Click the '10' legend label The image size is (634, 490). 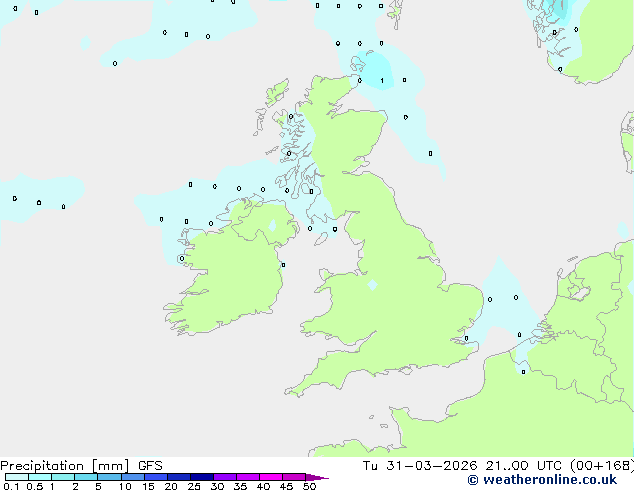tap(125, 486)
